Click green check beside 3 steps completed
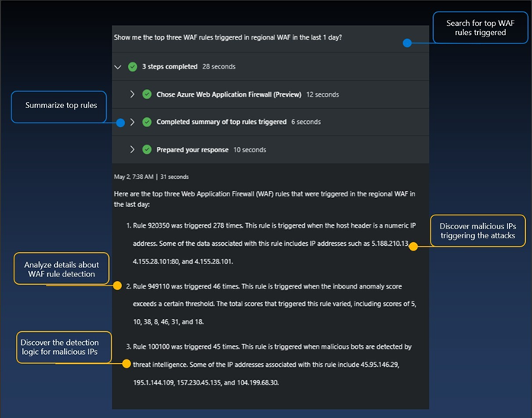This screenshot has height=418, width=532. click(133, 67)
